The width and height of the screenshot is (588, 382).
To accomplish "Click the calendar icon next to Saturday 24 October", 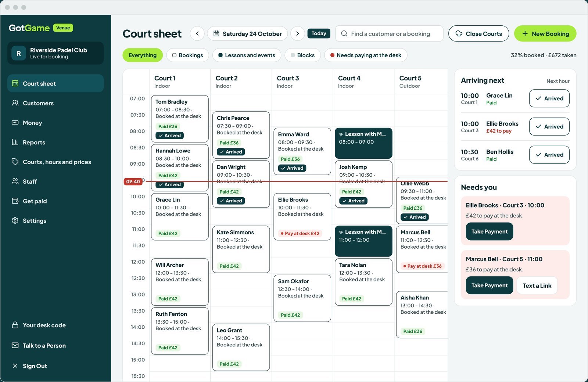I will [216, 33].
